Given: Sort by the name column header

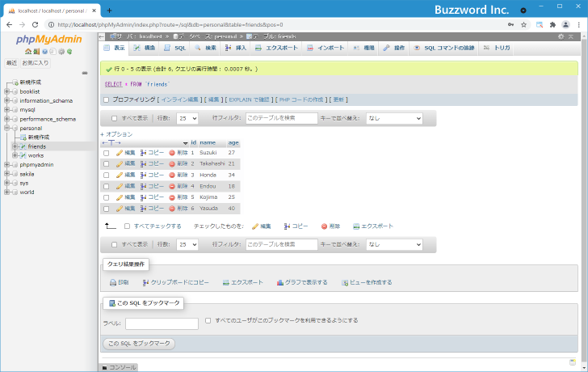Looking at the screenshot, I should click(208, 142).
